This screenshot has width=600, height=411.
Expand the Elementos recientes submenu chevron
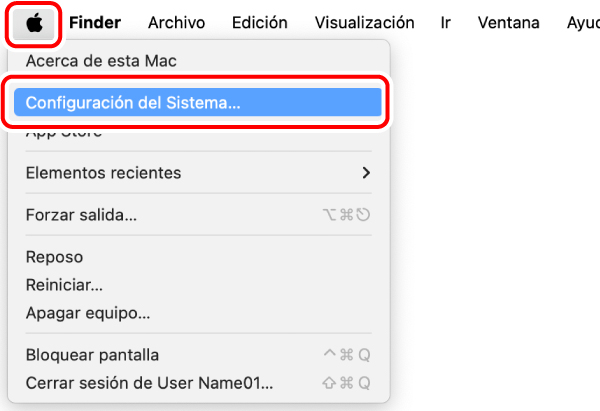coord(366,173)
